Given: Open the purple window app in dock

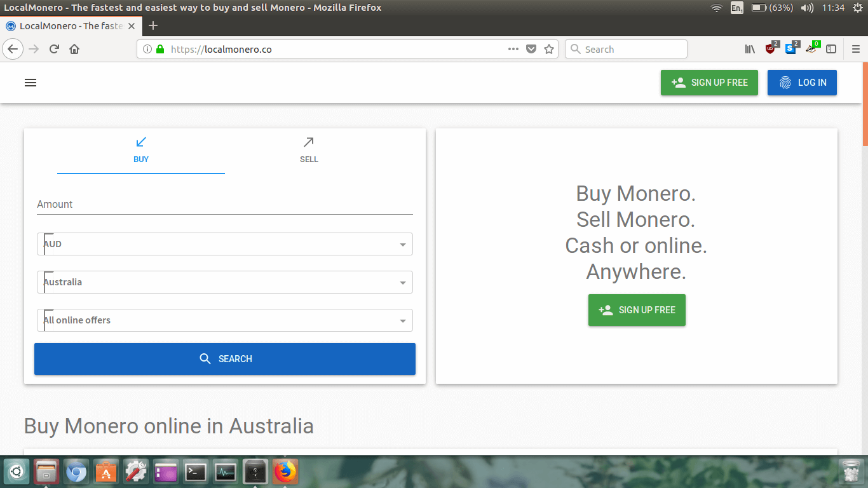Looking at the screenshot, I should pyautogui.click(x=166, y=472).
